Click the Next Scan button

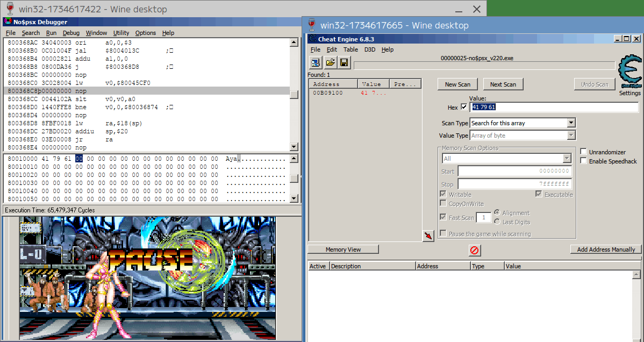coord(503,84)
